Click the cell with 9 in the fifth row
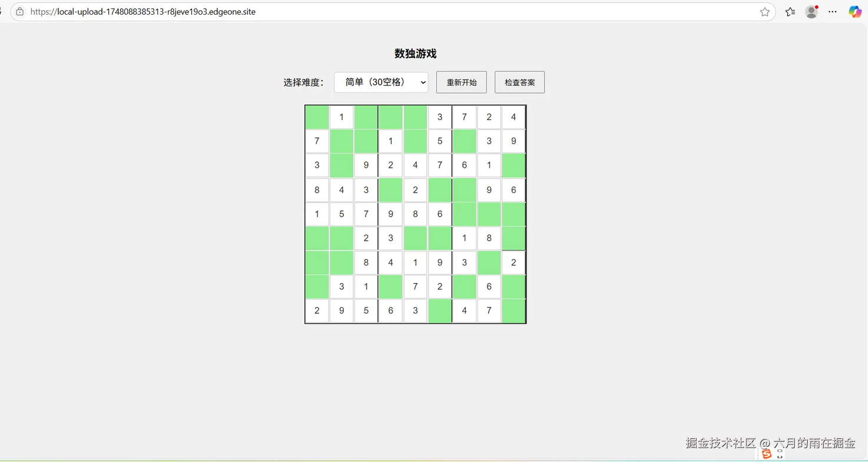 [x=390, y=214]
